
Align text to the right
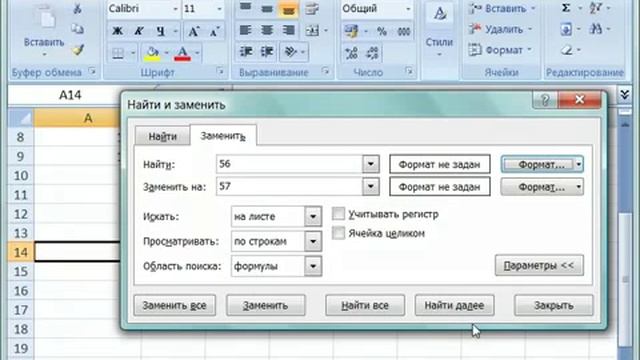pos(288,31)
